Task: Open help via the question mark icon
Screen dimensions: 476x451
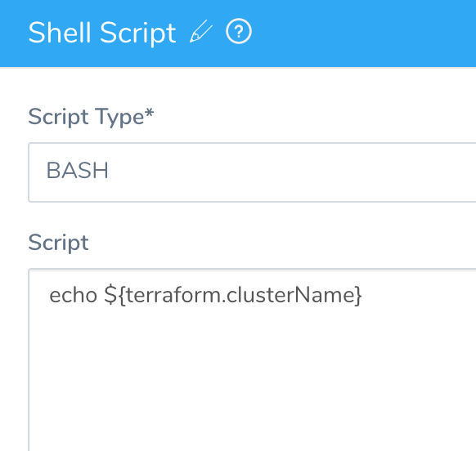Action: pos(239,31)
